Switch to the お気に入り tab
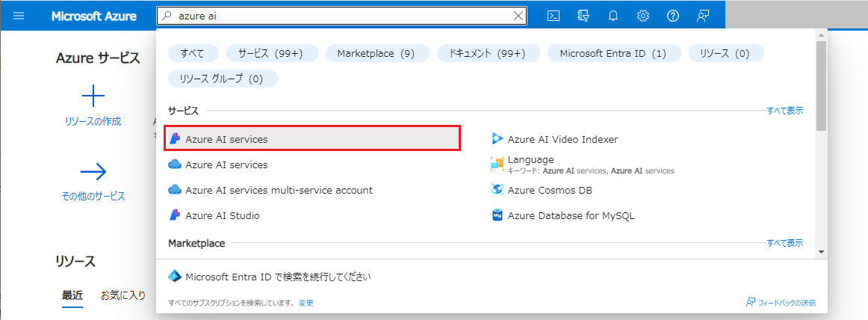The image size is (868, 320). click(123, 295)
